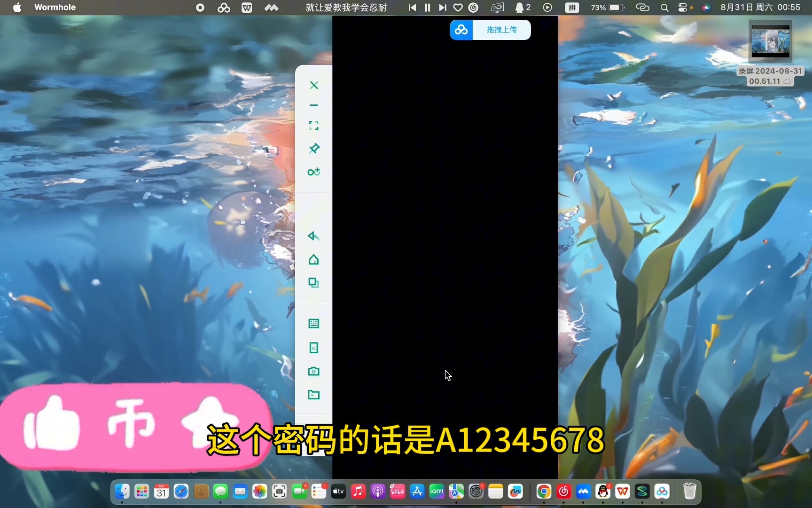Open Apple TV from the Dock
This screenshot has height=508, width=812.
pos(338,492)
